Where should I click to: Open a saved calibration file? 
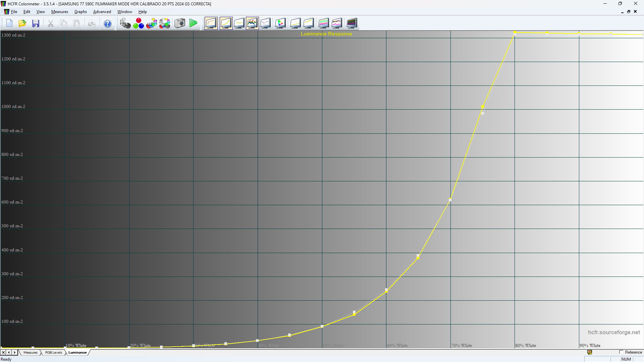(x=22, y=23)
